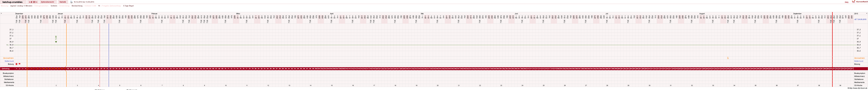Expand chart with top-left > arrow
The image size is (868, 90).
pyautogui.click(x=1, y=14)
